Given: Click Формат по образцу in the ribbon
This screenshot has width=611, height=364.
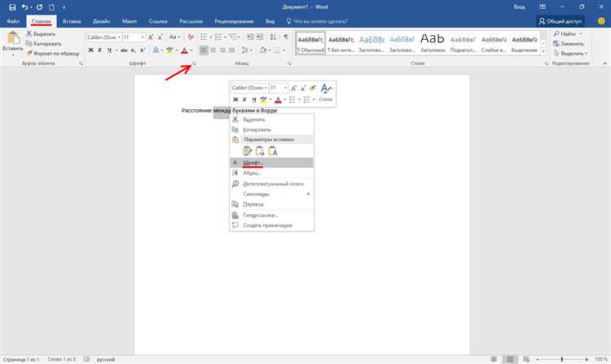Looking at the screenshot, I should 53,53.
